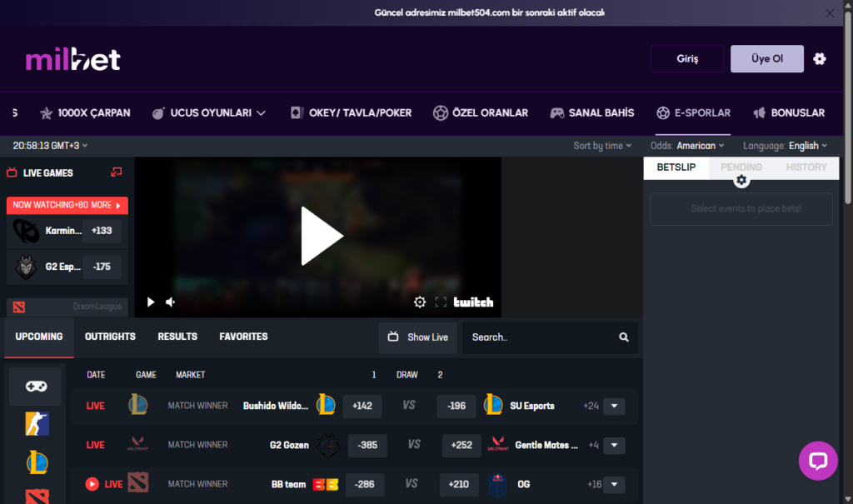Click the OG team logo
The width and height of the screenshot is (853, 504).
coord(497,484)
